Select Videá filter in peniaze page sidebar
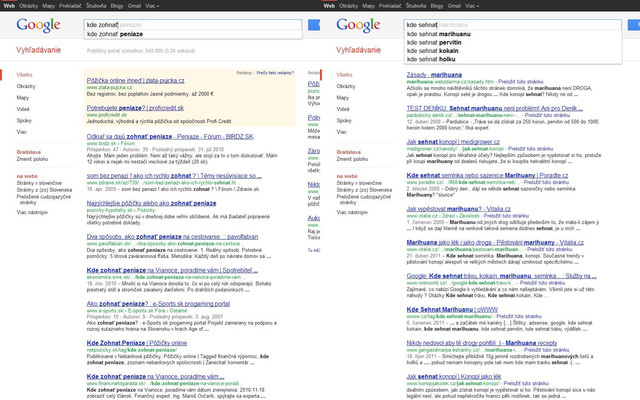640x400 pixels. click(23, 109)
